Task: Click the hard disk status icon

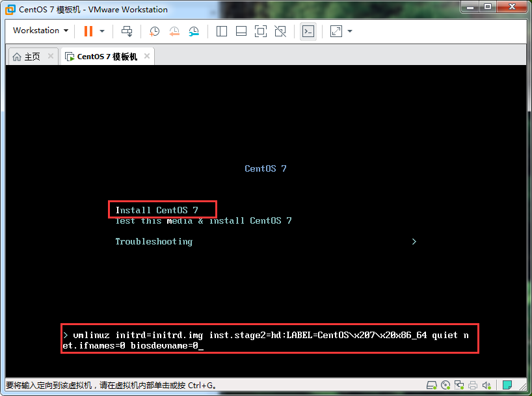Action: pos(432,385)
